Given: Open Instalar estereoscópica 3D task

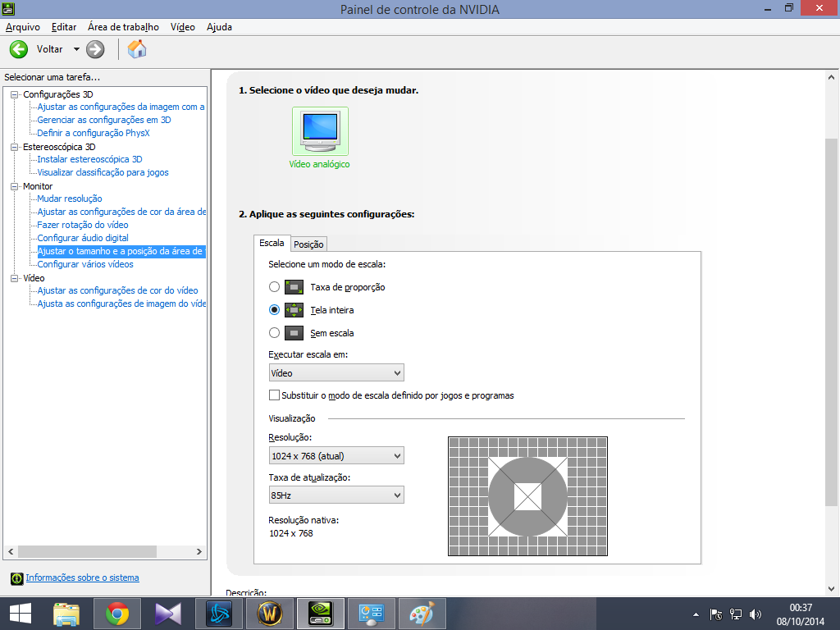Looking at the screenshot, I should tap(89, 159).
